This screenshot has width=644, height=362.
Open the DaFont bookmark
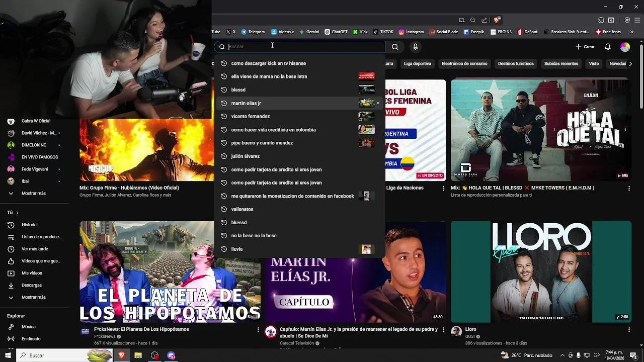(527, 32)
